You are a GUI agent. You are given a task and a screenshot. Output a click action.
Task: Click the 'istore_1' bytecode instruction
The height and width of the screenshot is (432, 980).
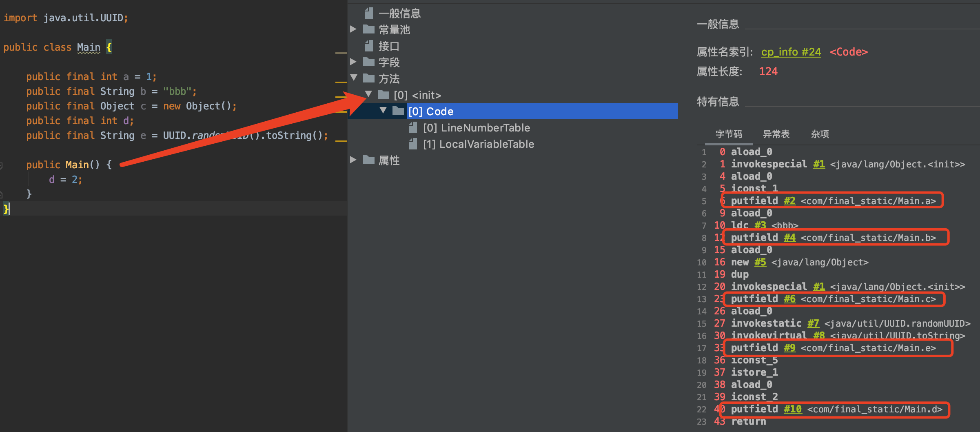754,372
